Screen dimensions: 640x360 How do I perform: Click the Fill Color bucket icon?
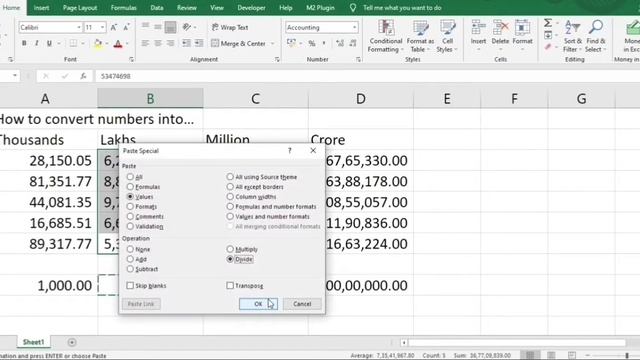pos(98,43)
